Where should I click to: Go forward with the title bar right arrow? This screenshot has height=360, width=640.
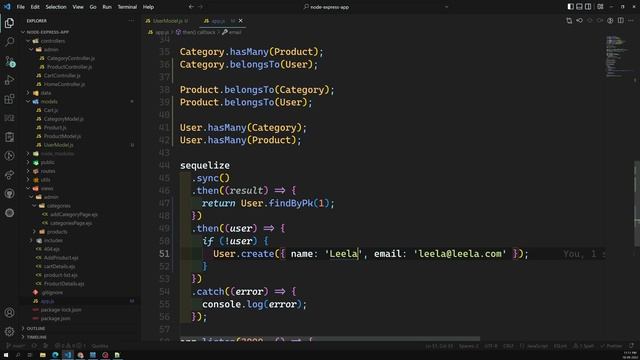[200, 7]
